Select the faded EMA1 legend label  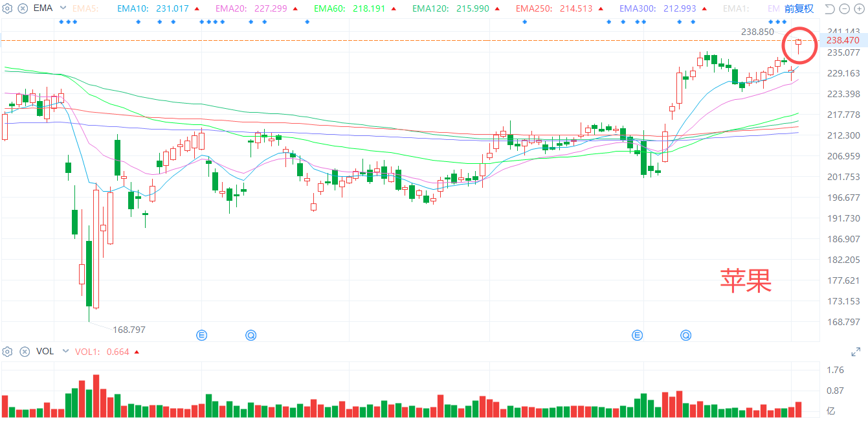737,8
